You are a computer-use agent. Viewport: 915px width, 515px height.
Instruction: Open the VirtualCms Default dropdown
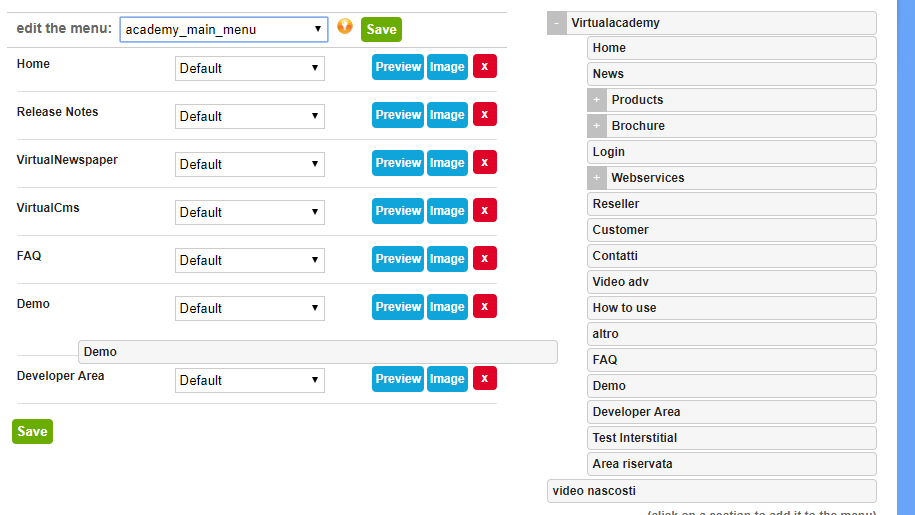click(x=250, y=212)
